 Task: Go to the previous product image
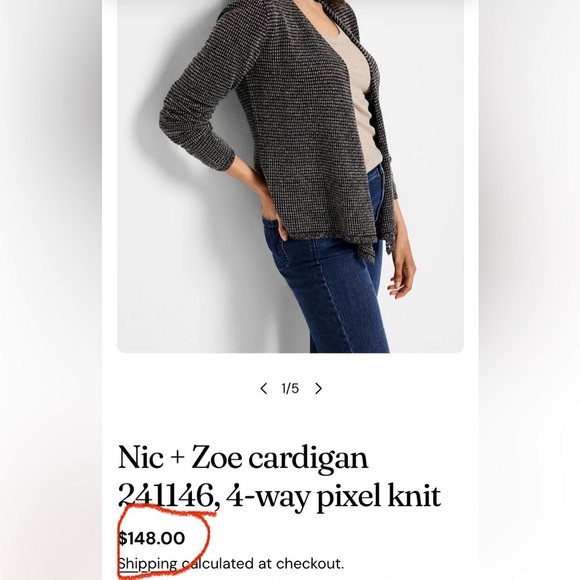[263, 388]
